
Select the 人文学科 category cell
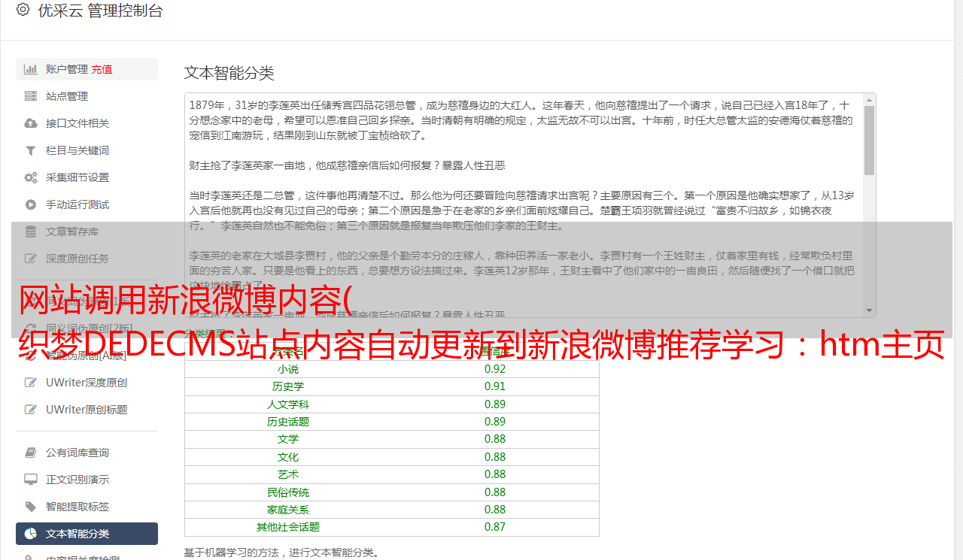point(288,404)
